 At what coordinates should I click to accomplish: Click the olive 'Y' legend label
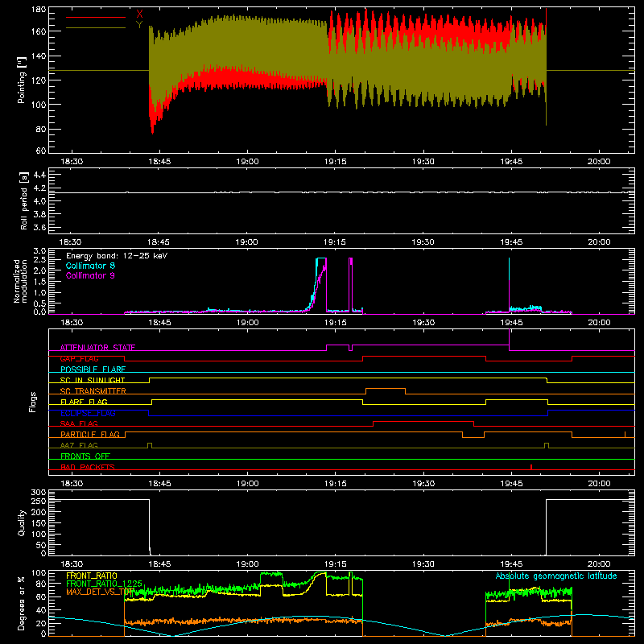pos(139,25)
